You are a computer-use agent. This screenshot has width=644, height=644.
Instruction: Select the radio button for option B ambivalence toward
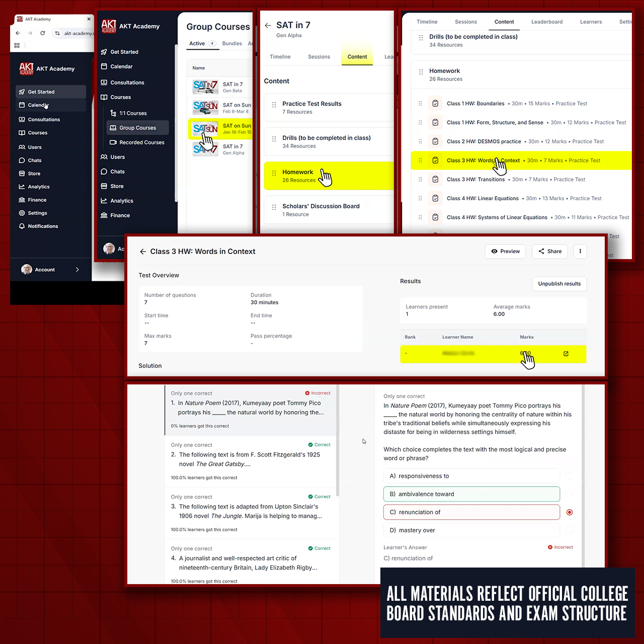[x=570, y=494]
